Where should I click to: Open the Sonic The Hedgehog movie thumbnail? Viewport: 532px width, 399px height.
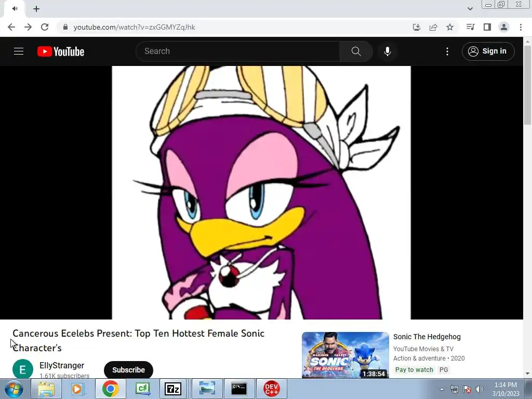point(345,355)
